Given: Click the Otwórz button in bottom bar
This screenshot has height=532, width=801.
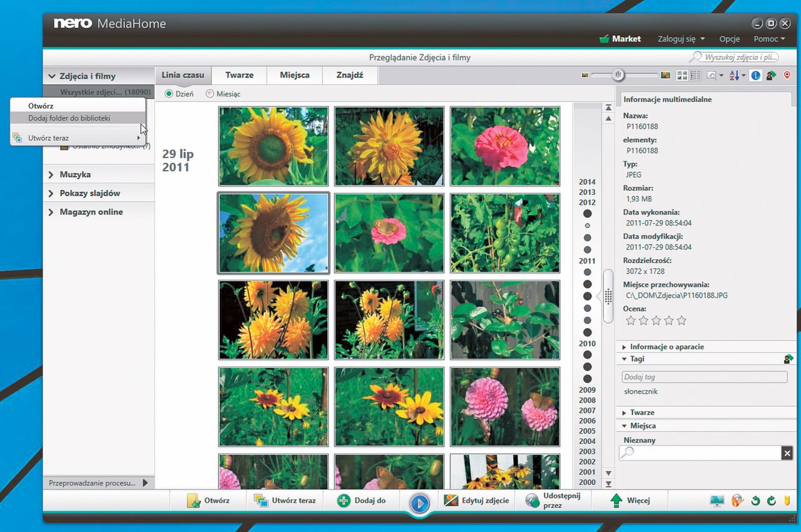Looking at the screenshot, I should pos(209,501).
